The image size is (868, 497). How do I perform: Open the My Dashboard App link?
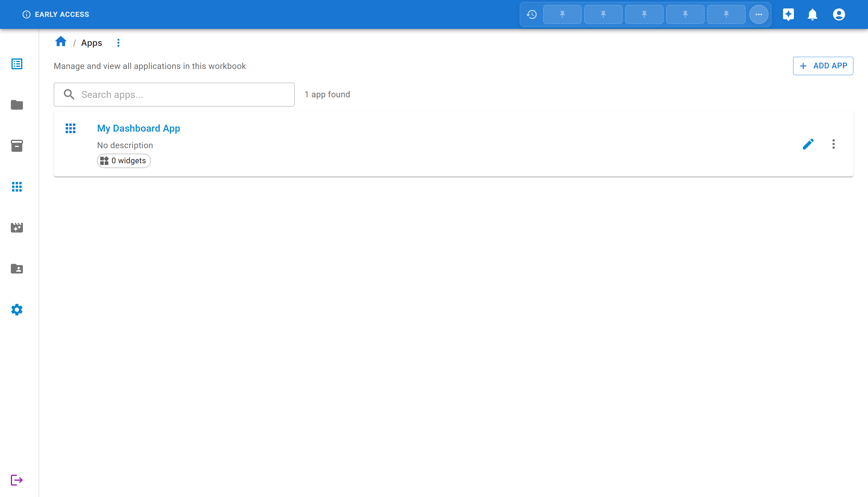pos(139,128)
